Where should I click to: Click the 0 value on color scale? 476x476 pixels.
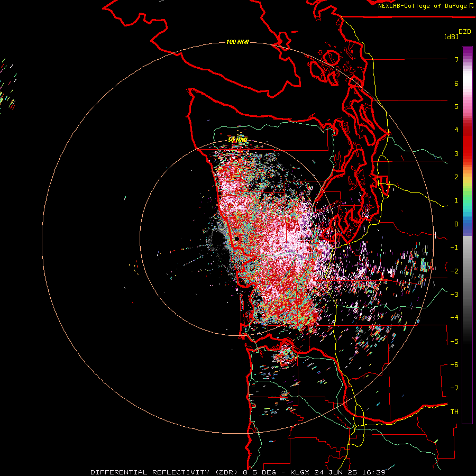click(x=456, y=224)
